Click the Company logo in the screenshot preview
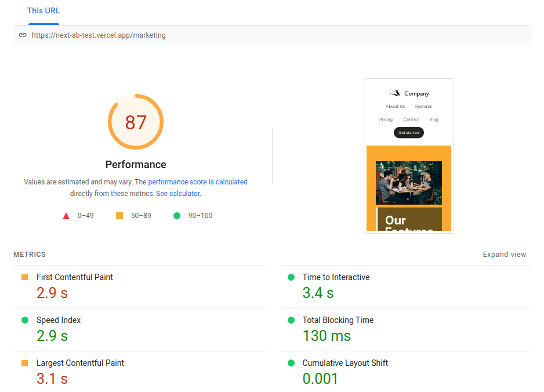The height and width of the screenshot is (392, 544). click(x=409, y=93)
